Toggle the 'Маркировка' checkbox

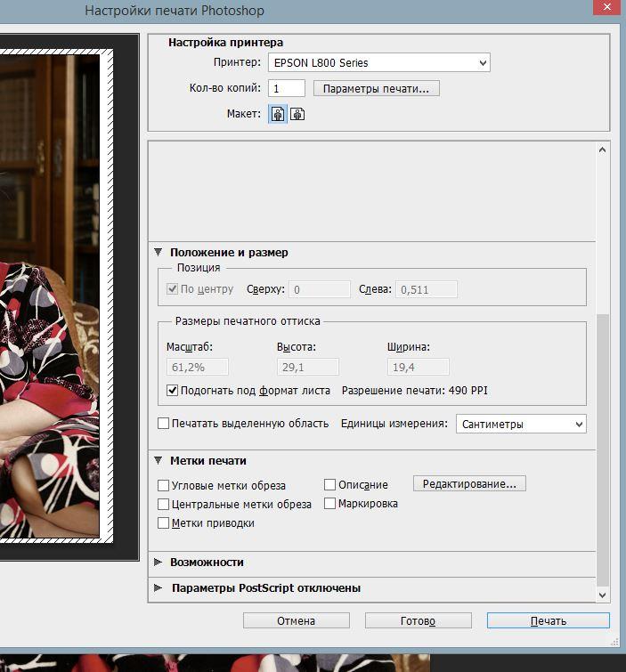pos(329,503)
